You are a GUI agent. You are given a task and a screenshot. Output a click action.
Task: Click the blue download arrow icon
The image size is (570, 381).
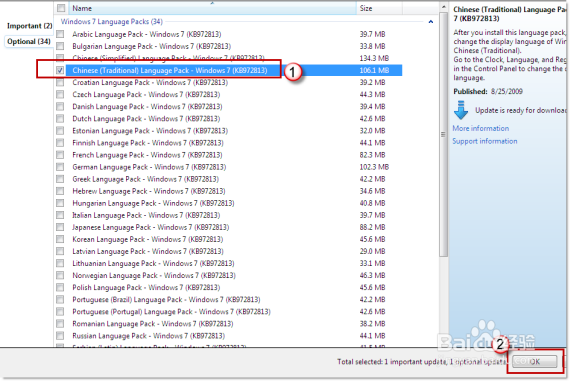point(461,110)
